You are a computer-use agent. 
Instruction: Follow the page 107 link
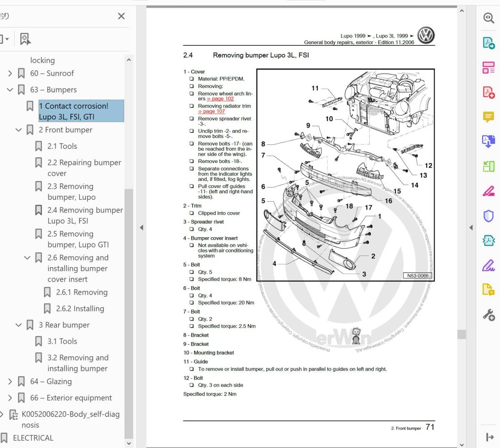pos(212,111)
